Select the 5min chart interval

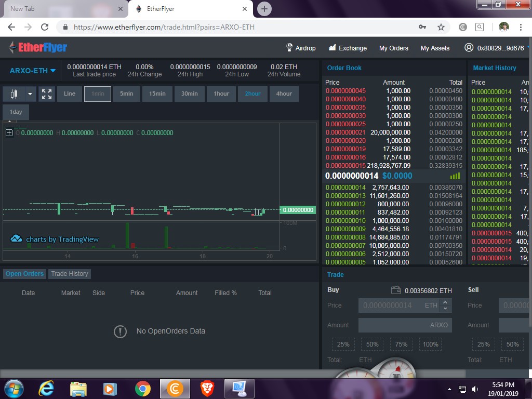coord(127,94)
